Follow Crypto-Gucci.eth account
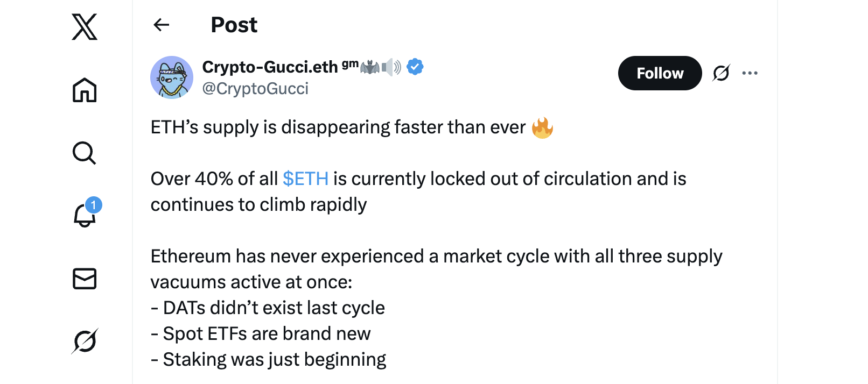 [660, 73]
